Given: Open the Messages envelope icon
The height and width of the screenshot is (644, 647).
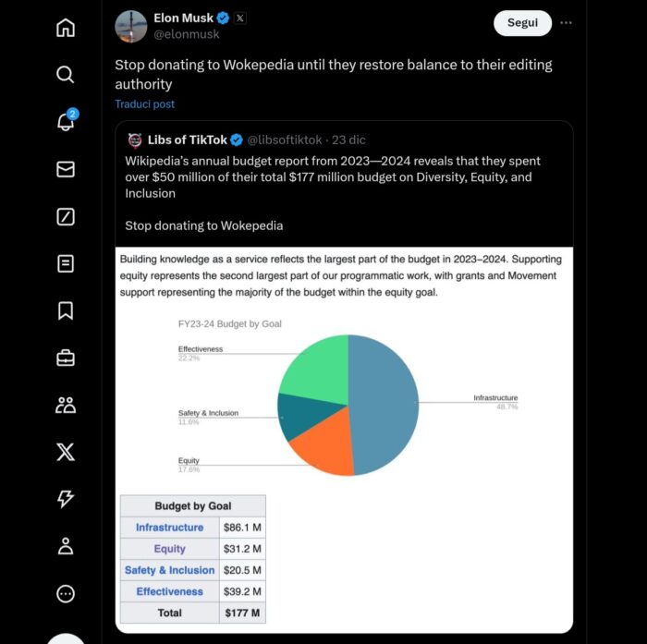Looking at the screenshot, I should (66, 169).
